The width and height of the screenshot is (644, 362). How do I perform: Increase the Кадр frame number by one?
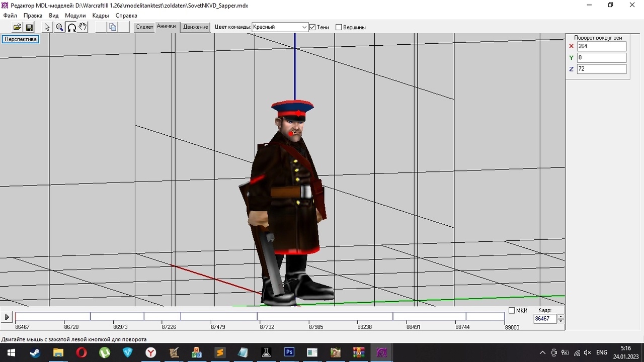(561, 316)
